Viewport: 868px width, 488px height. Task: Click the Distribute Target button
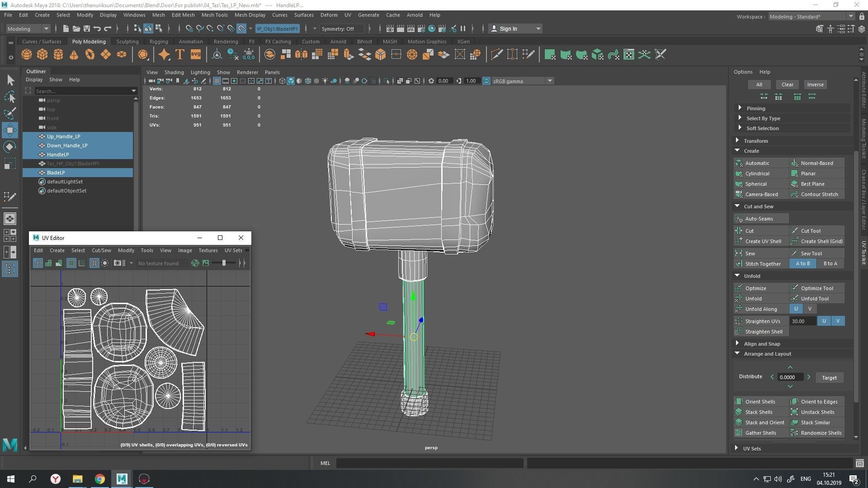829,378
